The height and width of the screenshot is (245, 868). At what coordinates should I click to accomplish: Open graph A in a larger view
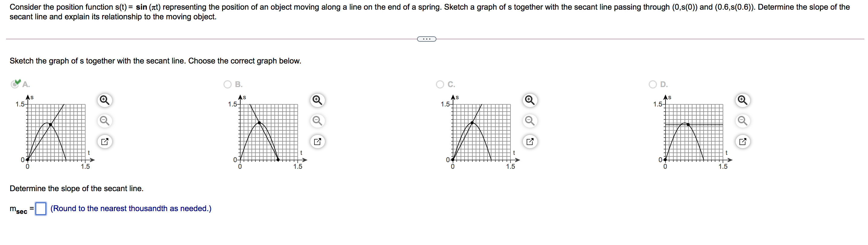(x=105, y=142)
